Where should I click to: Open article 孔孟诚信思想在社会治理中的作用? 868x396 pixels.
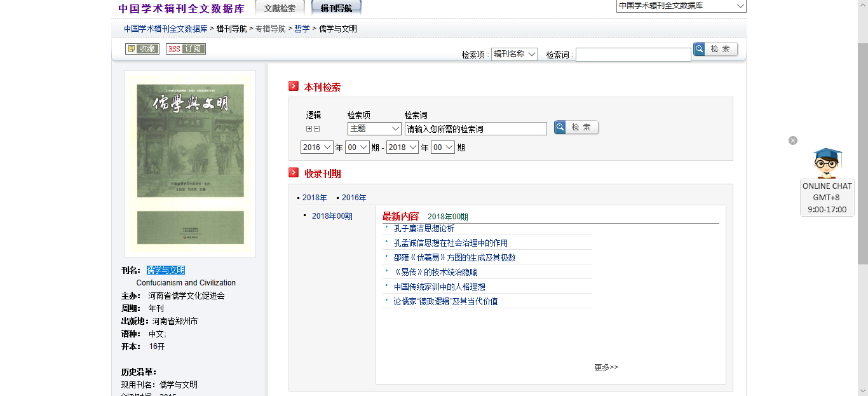pyautogui.click(x=451, y=243)
